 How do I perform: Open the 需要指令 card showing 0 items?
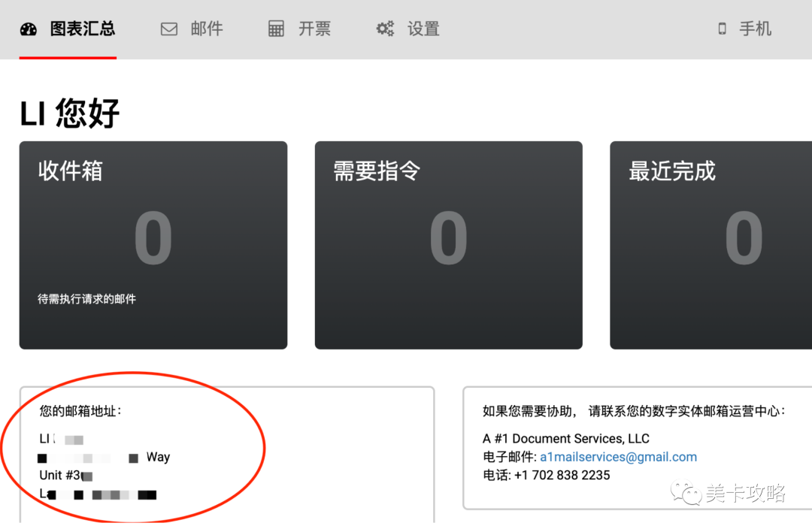tap(448, 244)
